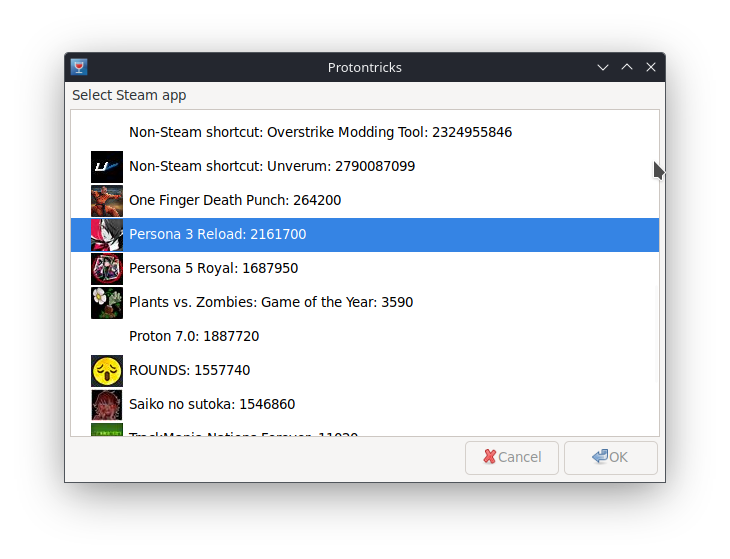Cancel the app selection dialog
Screen dimensions: 730x559
tap(512, 458)
